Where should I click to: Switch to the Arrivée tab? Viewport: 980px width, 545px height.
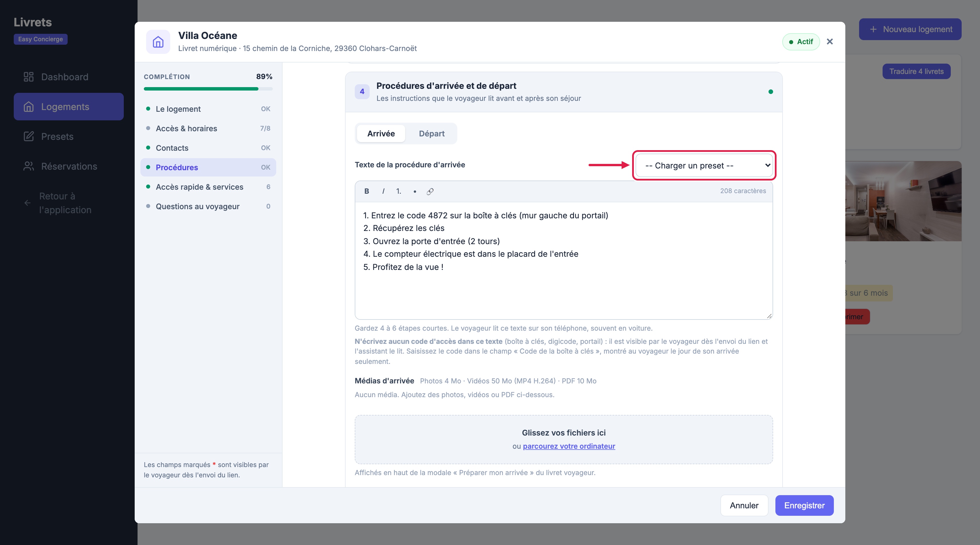pyautogui.click(x=381, y=134)
